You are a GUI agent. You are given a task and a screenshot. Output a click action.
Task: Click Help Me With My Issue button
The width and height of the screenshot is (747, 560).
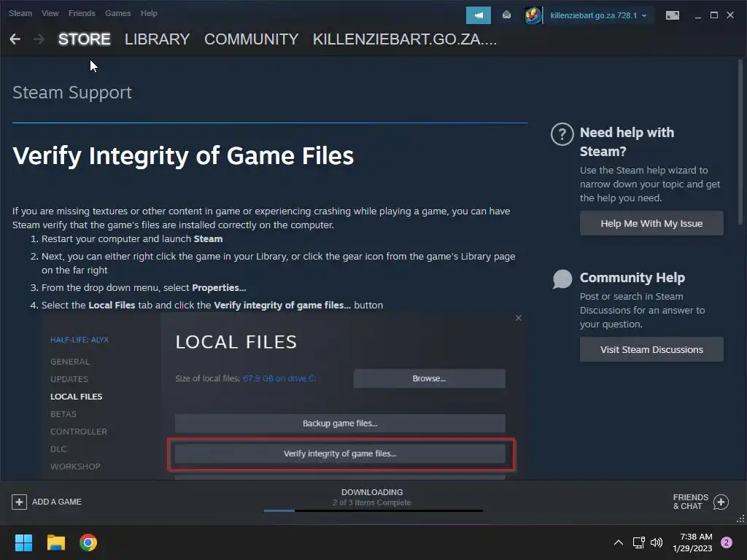coord(651,223)
